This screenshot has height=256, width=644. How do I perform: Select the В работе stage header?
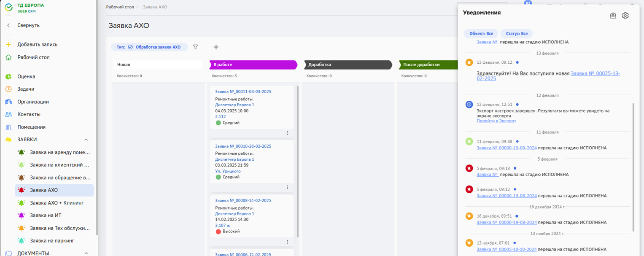[253, 65]
